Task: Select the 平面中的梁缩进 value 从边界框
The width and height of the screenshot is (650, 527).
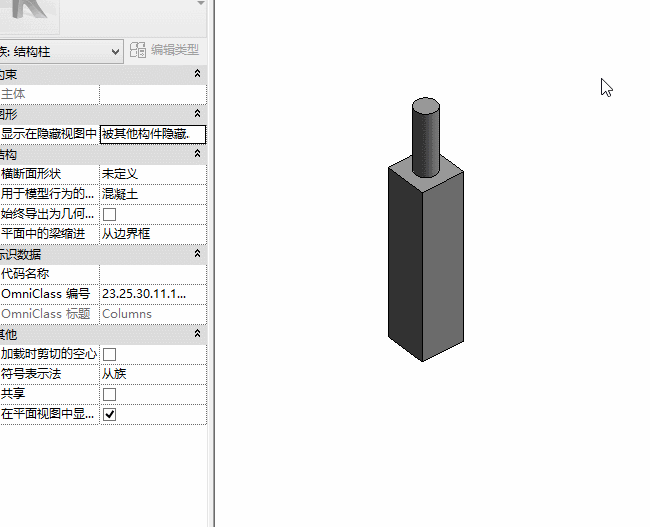Action: (153, 234)
